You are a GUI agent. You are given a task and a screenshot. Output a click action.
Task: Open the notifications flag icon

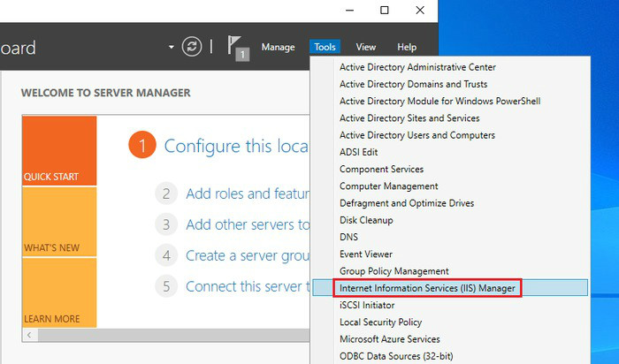click(236, 47)
